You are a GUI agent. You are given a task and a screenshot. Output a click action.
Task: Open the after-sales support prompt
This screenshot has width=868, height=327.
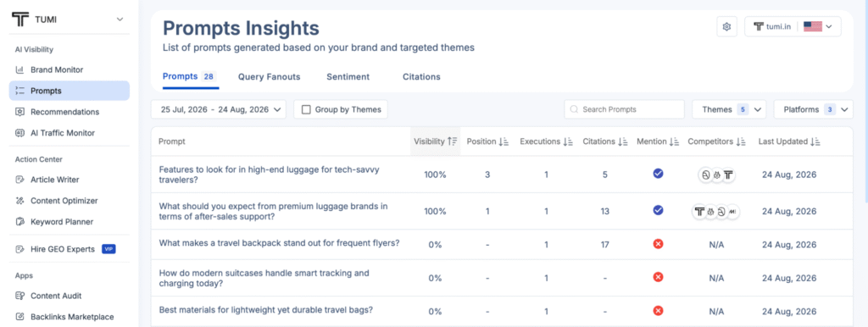[x=274, y=211]
